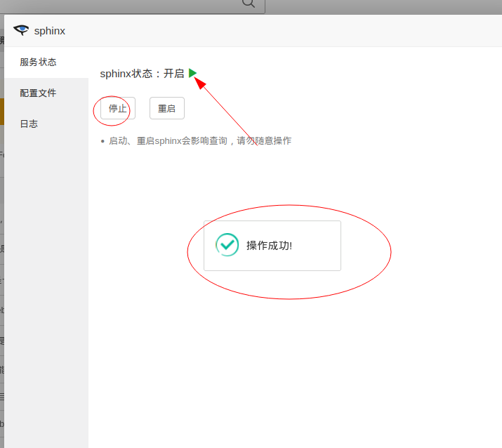502x448 pixels.
Task: Click the sphinx title text in the header
Action: tap(50, 31)
